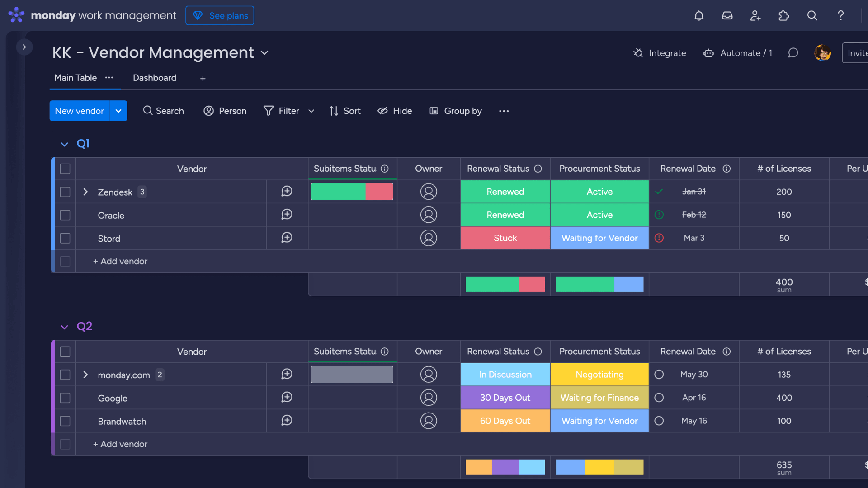Expand monday.com subitems
This screenshot has height=488, width=868.
pyautogui.click(x=85, y=375)
